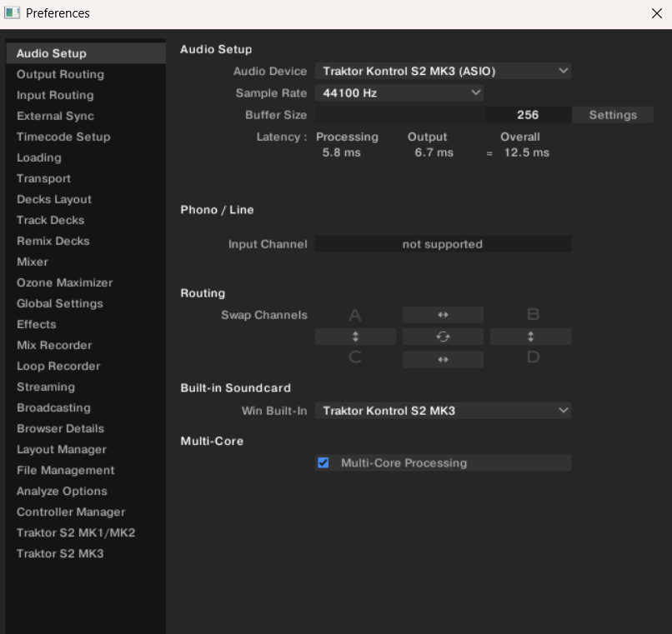
Task: Go to Browser Details
Action: pos(86,429)
